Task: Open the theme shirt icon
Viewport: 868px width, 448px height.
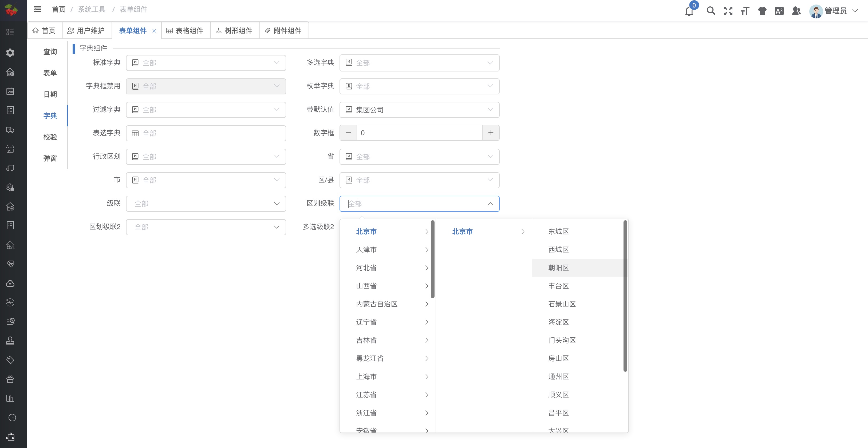Action: tap(762, 11)
